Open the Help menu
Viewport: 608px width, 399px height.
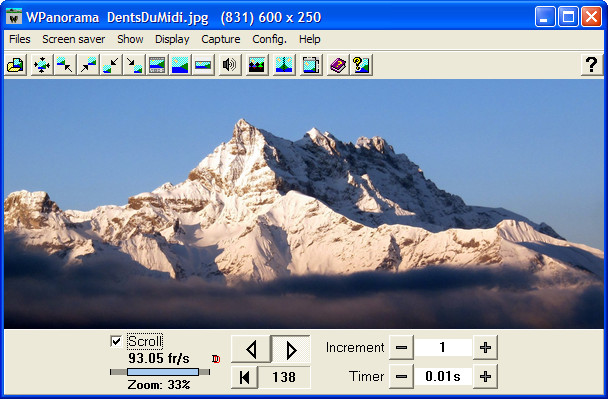click(310, 39)
